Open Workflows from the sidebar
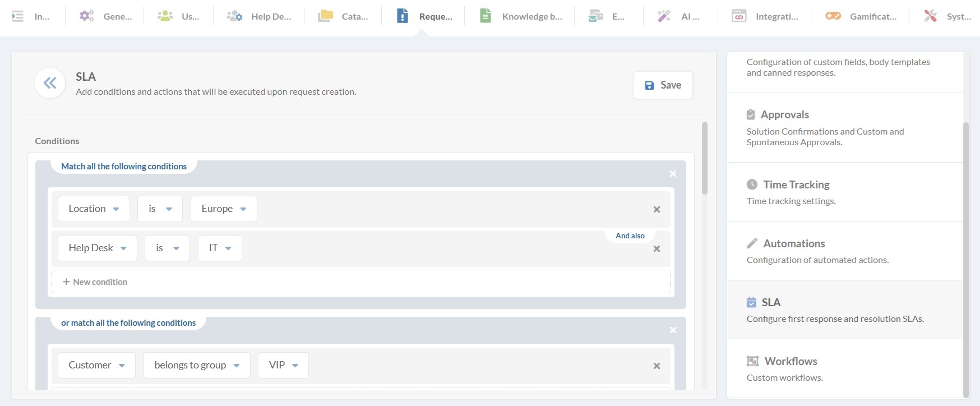 [x=791, y=361]
